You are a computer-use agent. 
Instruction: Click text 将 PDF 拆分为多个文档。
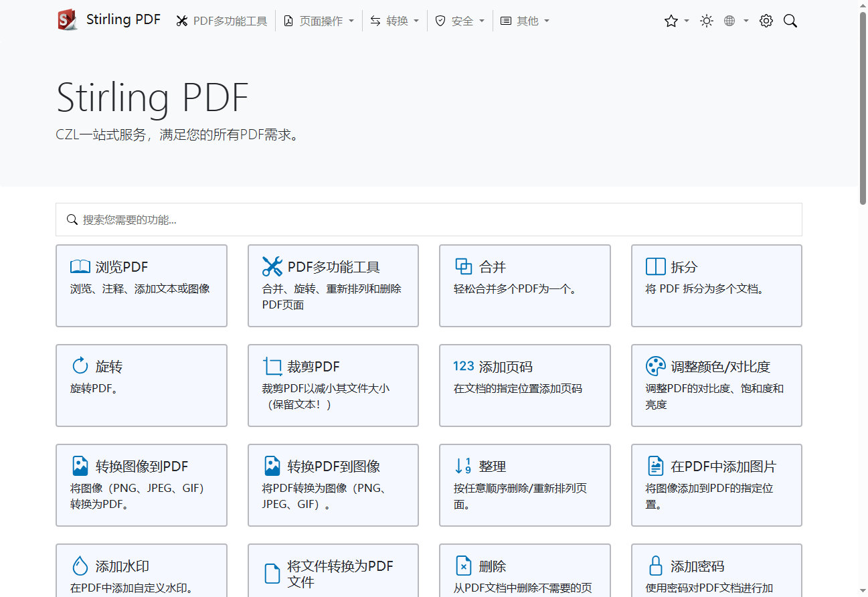pos(705,289)
